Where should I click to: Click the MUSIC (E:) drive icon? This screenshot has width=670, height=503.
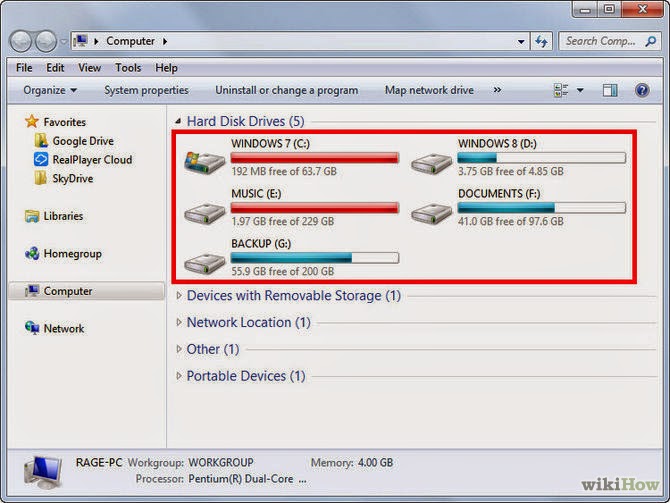204,214
